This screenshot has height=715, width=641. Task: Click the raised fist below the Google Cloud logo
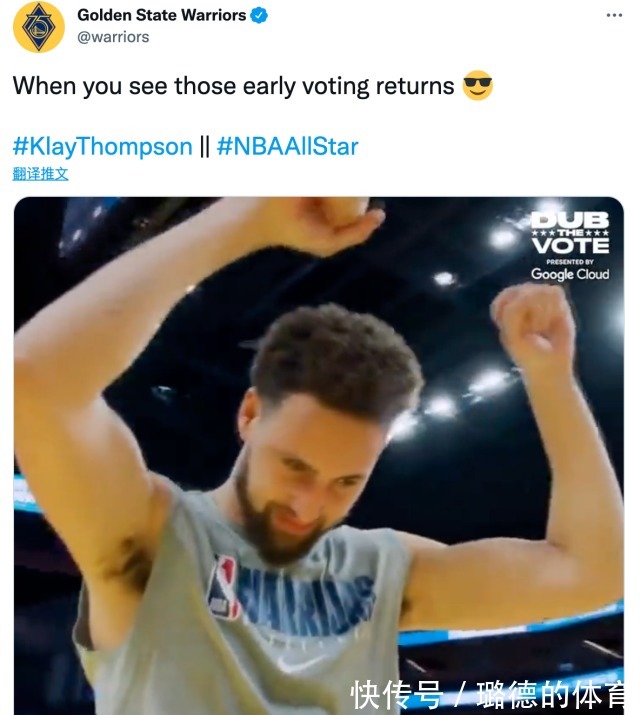532,320
